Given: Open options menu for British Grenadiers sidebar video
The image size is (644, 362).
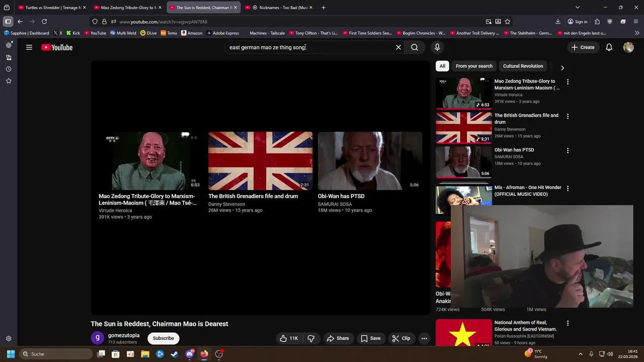Looking at the screenshot, I should (568, 116).
